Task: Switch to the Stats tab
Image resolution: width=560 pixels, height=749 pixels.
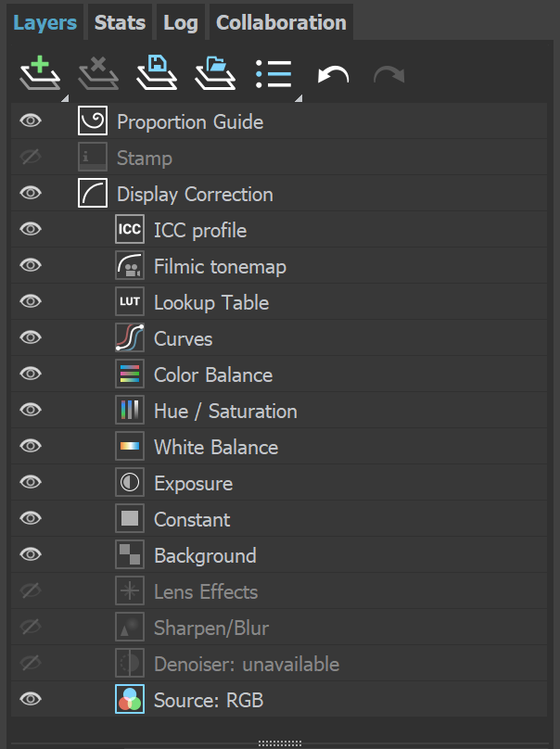Action: (x=120, y=22)
